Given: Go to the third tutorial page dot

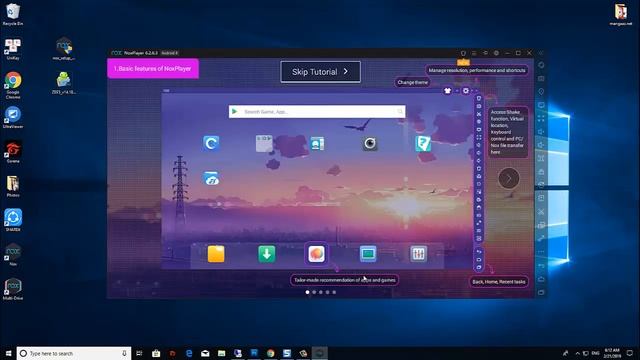Looking at the screenshot, I should [x=321, y=292].
